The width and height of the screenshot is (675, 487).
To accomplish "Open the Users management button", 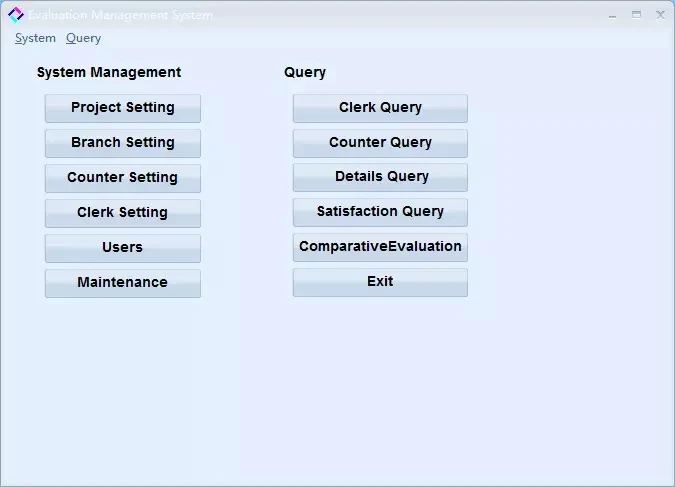I will [122, 248].
